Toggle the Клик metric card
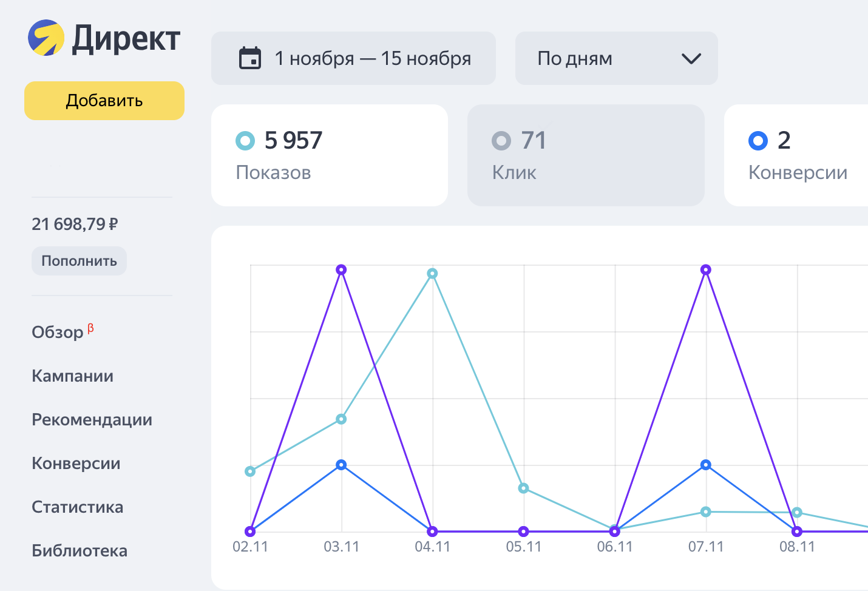 [585, 155]
